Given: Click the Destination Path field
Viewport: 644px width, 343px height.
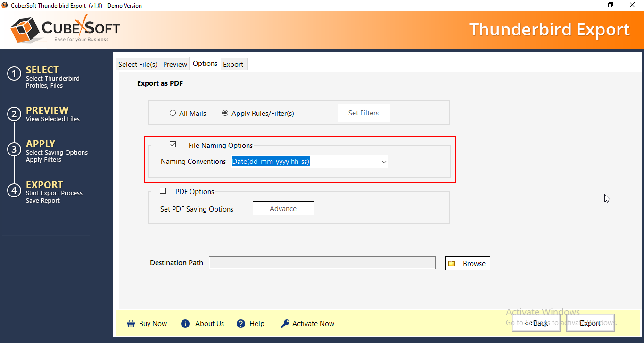Looking at the screenshot, I should click(x=322, y=263).
